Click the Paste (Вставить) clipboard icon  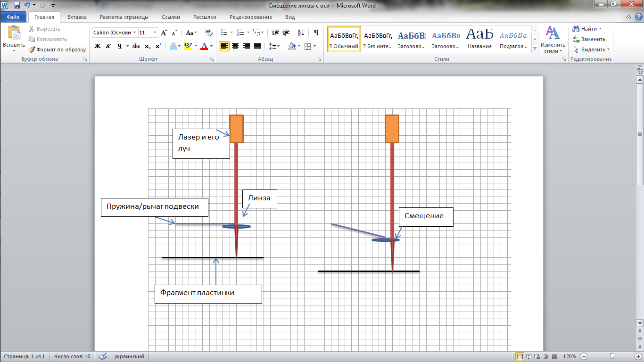(14, 33)
